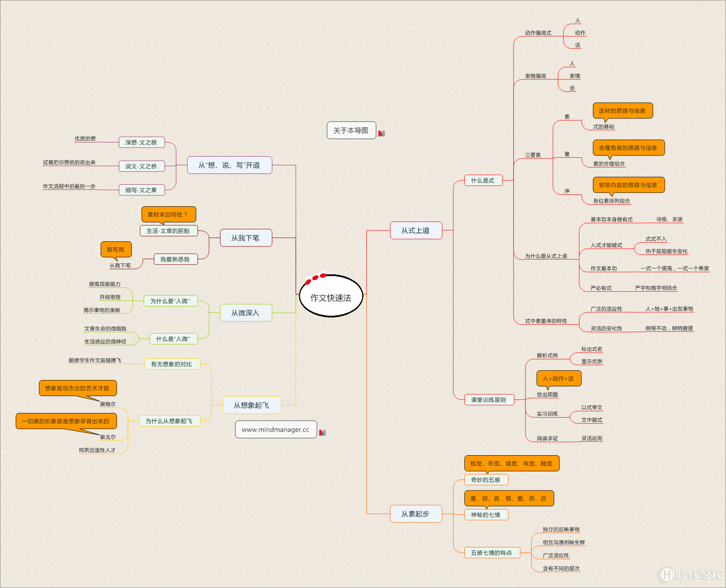Click the callout 选材的思路与信息
This screenshot has height=588, width=726.
coord(623,111)
